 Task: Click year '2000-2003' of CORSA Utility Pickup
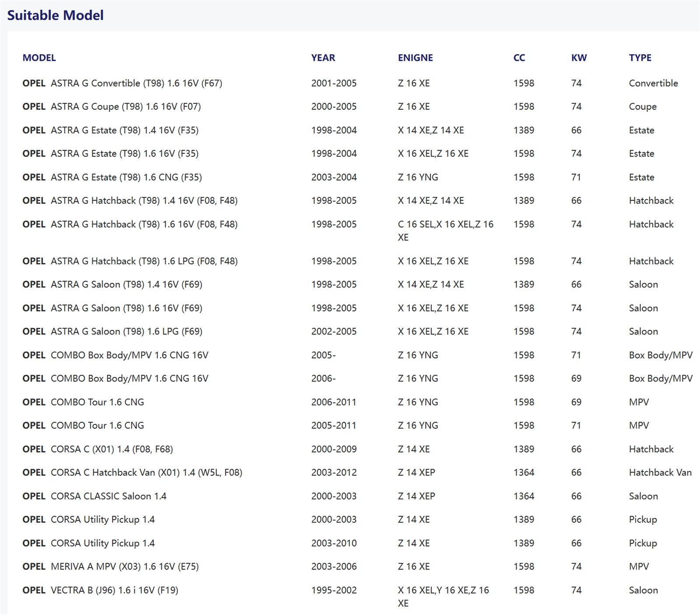coord(334,520)
